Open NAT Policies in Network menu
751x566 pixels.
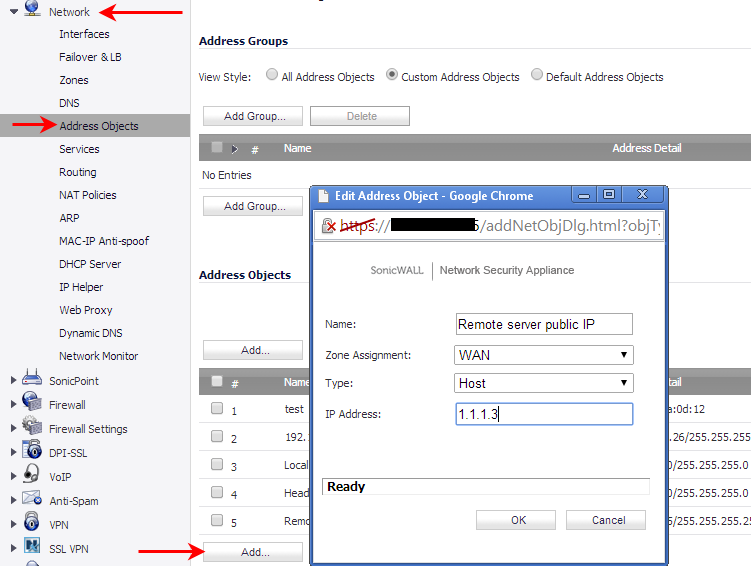click(87, 195)
